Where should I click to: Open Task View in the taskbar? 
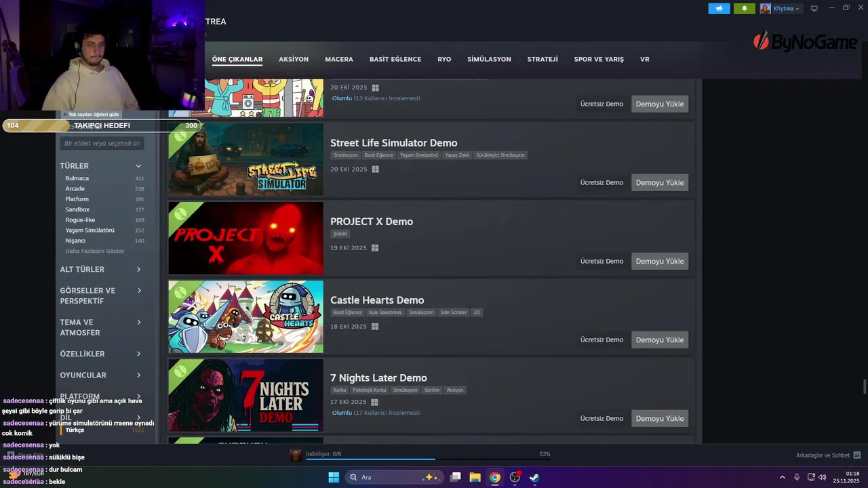pyautogui.click(x=456, y=477)
